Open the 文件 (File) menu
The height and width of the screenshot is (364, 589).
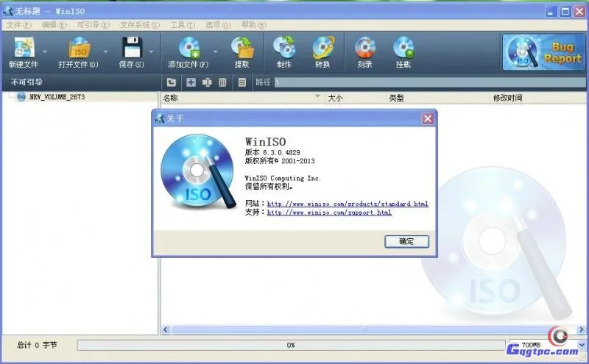coord(19,25)
